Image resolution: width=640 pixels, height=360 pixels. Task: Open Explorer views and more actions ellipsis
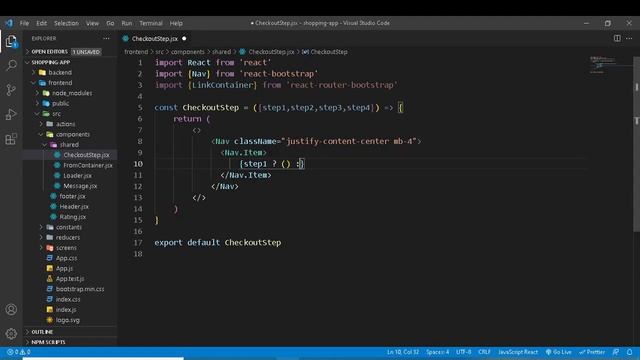106,38
